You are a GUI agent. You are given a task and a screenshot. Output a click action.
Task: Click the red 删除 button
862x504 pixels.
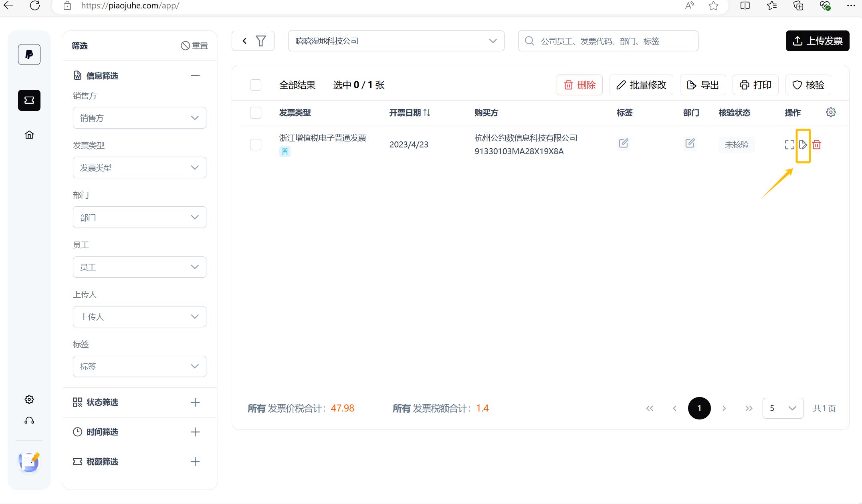click(x=579, y=85)
